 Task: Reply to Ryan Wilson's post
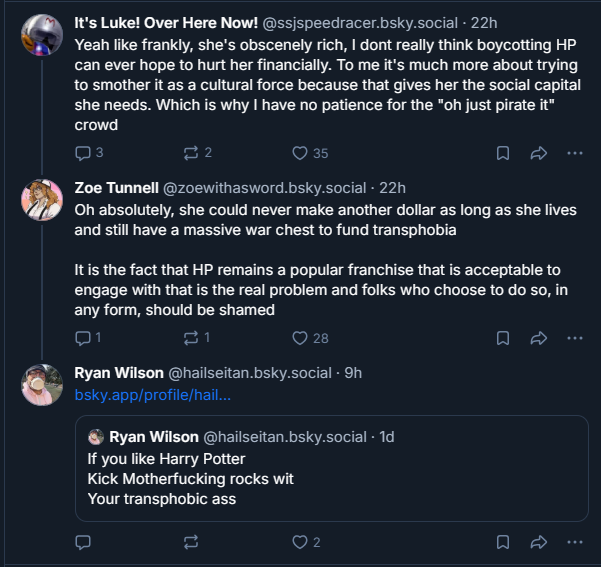click(83, 542)
